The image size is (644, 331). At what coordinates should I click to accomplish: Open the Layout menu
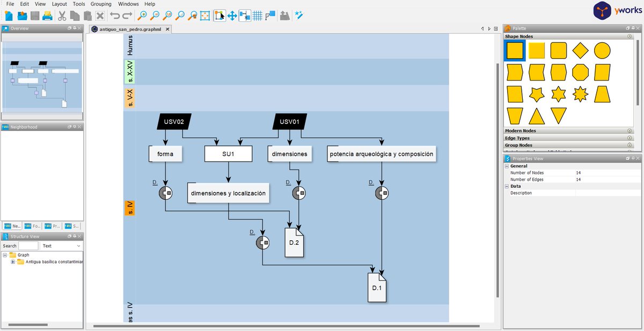pyautogui.click(x=60, y=4)
